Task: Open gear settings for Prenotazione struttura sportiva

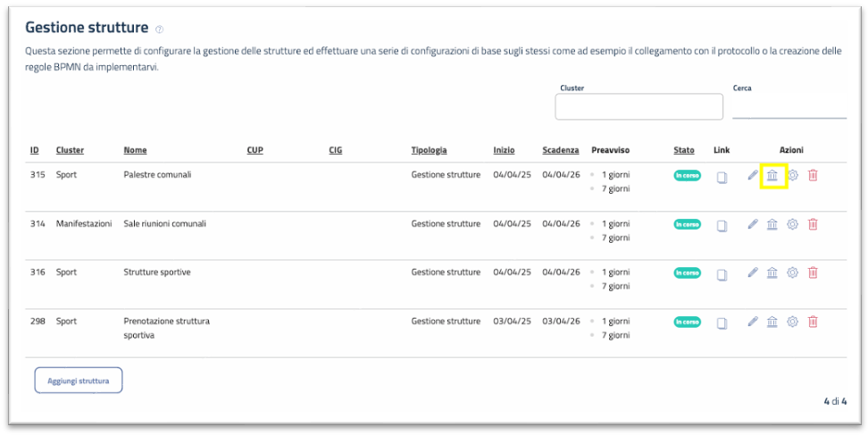Action: [792, 322]
